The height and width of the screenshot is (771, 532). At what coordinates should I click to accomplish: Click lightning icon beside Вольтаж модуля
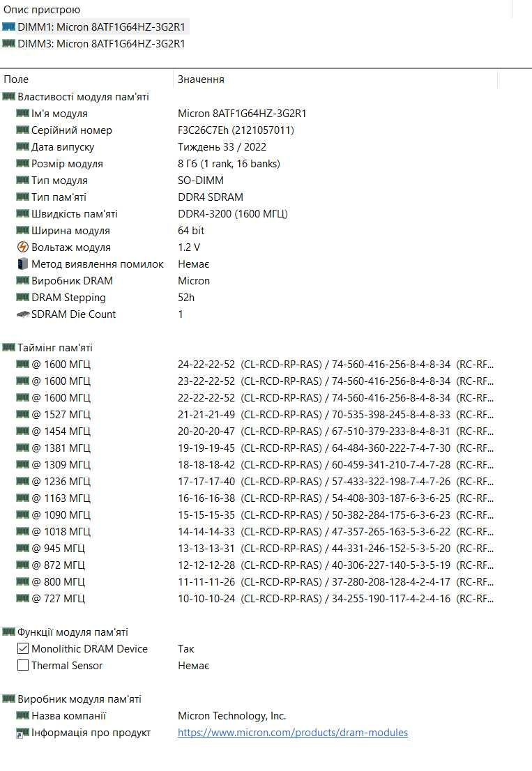22,247
